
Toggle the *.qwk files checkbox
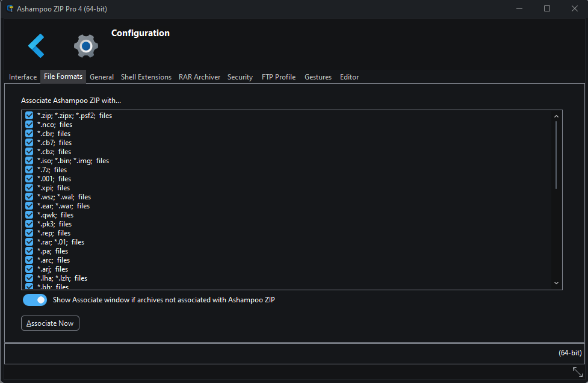point(29,215)
